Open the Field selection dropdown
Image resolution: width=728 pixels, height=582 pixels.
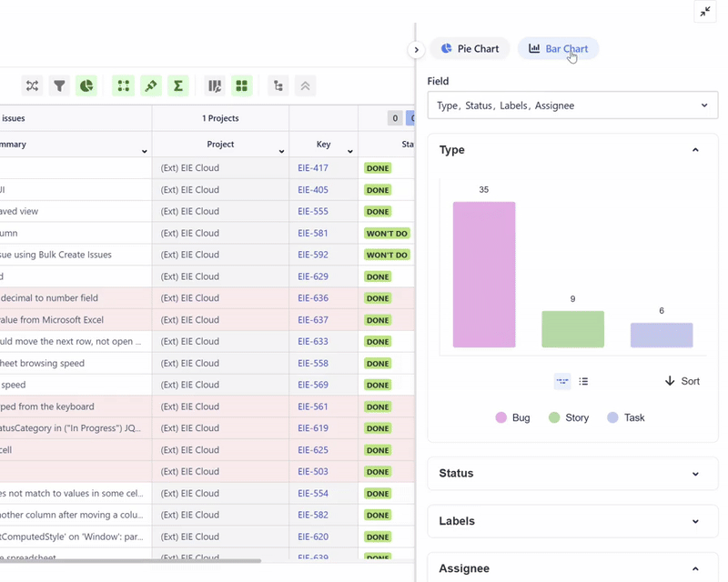tap(572, 105)
